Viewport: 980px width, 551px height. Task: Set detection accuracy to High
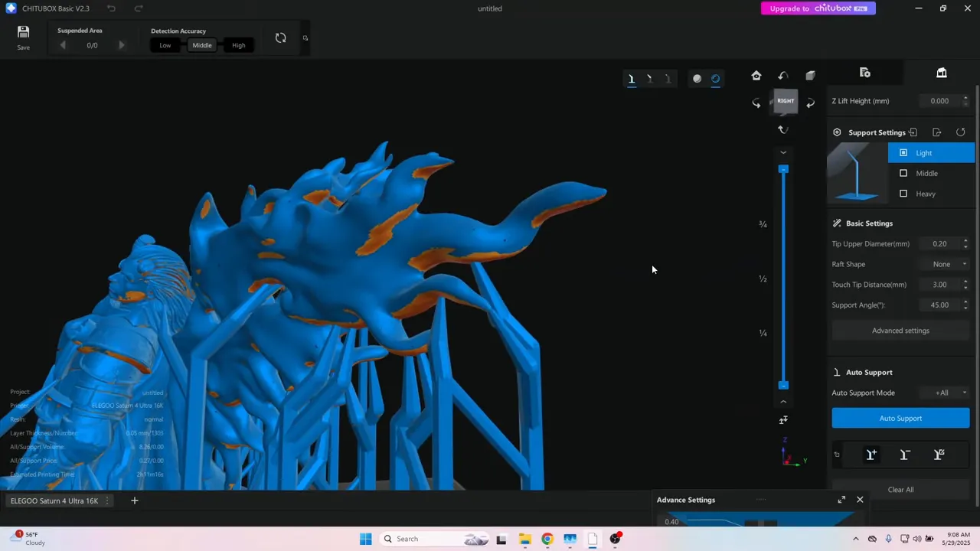point(239,45)
